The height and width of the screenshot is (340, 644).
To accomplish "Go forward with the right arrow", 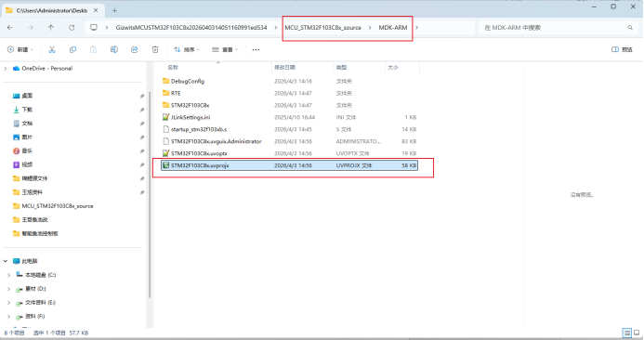I will coord(31,28).
